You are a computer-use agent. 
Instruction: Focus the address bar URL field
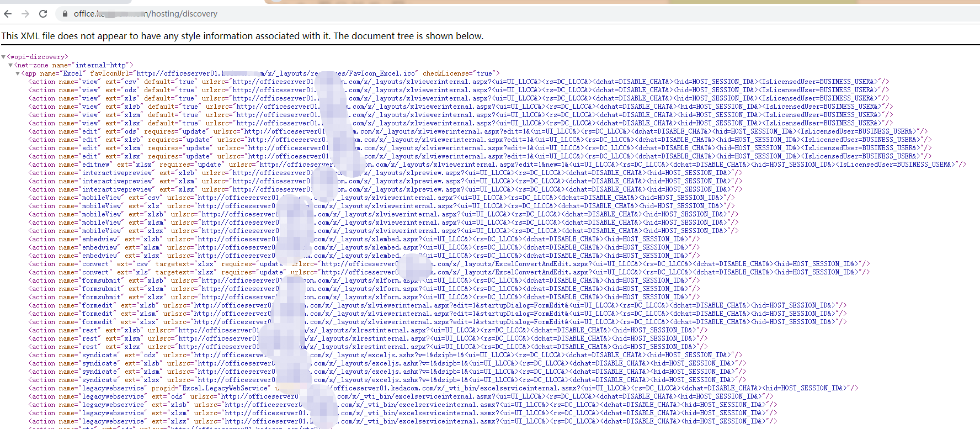click(x=166, y=14)
